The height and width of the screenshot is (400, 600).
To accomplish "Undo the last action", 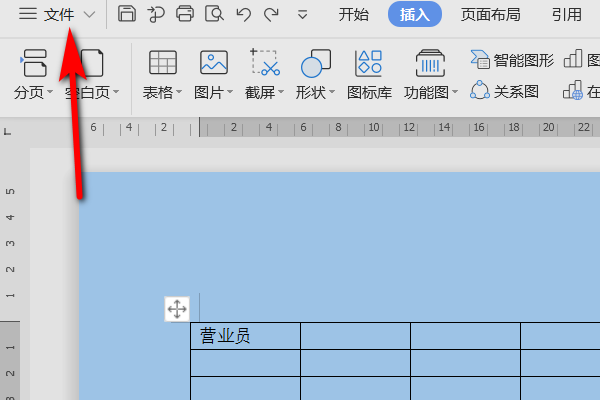I will [243, 14].
